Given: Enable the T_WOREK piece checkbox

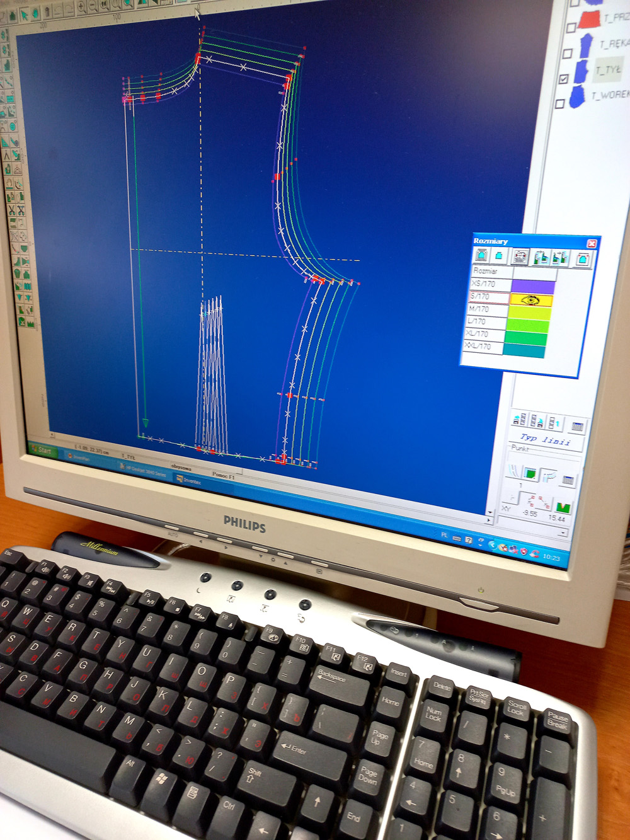Looking at the screenshot, I should 559,103.
